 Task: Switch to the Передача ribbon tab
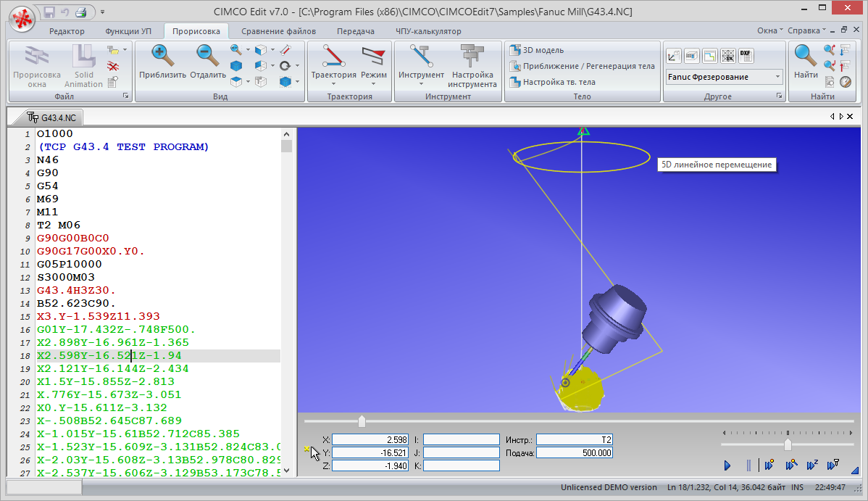tap(356, 31)
